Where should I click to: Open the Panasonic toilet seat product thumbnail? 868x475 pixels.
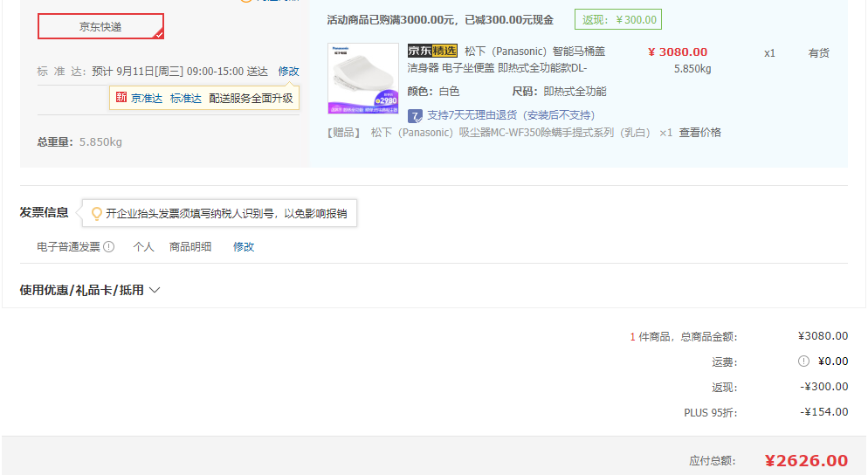[x=363, y=79]
